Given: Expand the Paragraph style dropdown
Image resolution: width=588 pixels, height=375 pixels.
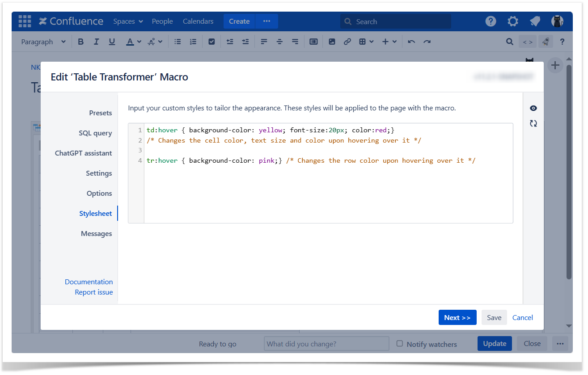Looking at the screenshot, I should point(43,42).
